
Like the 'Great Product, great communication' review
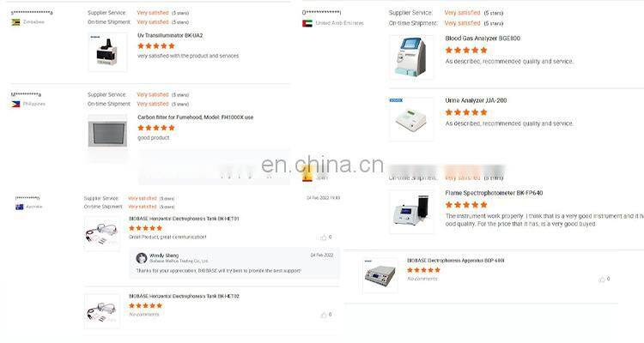coord(324,238)
